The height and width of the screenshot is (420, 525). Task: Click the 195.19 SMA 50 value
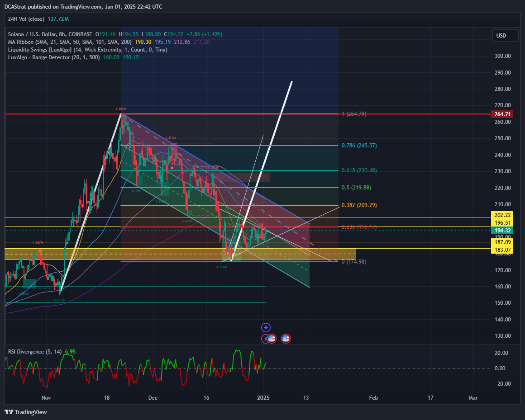tap(163, 42)
